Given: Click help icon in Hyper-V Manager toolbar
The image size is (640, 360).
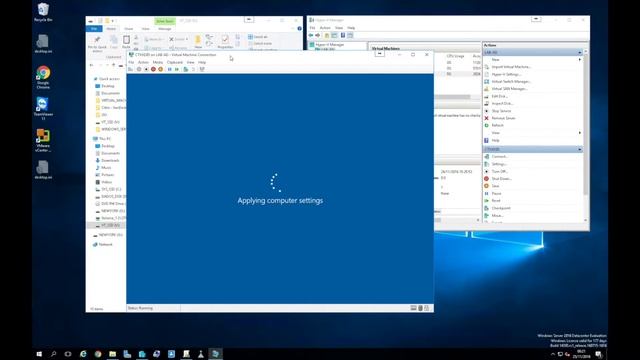Looking at the screenshot, I should pos(343,36).
